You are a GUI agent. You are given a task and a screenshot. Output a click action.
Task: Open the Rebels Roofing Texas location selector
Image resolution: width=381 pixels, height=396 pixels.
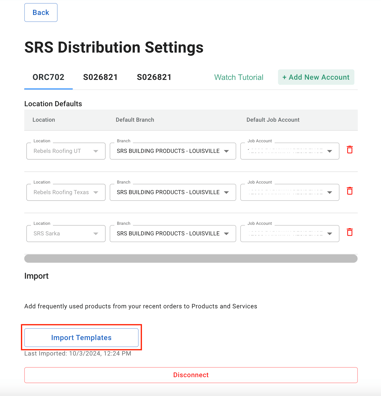[66, 192]
